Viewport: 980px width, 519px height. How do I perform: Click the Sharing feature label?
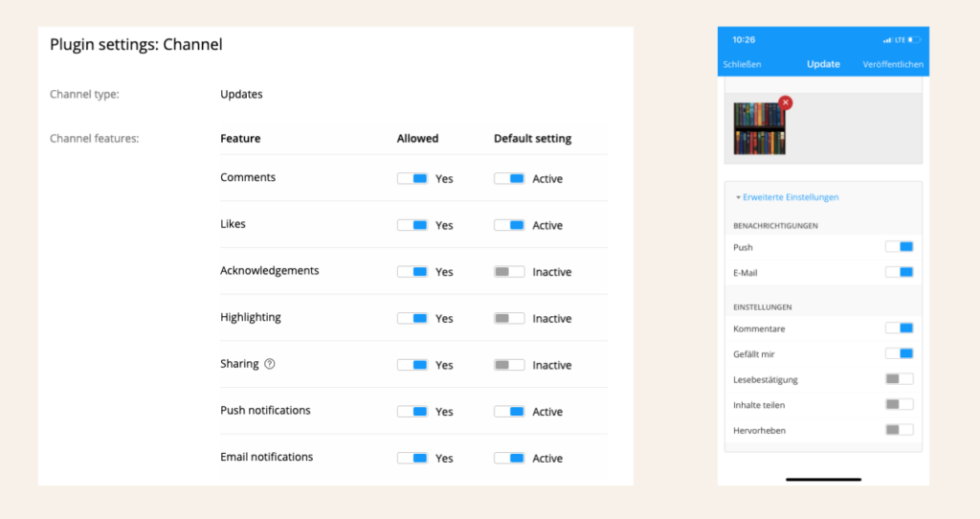click(239, 364)
